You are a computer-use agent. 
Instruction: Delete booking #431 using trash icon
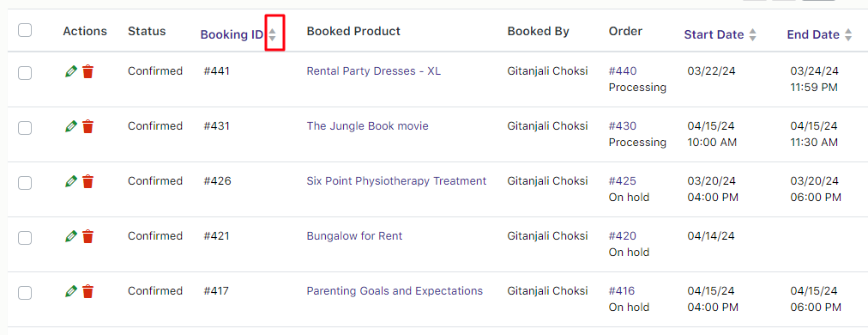click(x=88, y=126)
